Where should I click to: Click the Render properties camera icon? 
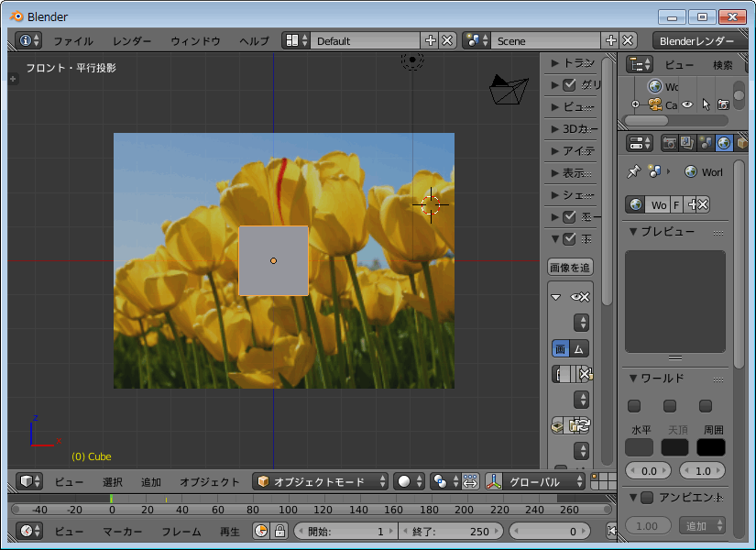coord(670,143)
